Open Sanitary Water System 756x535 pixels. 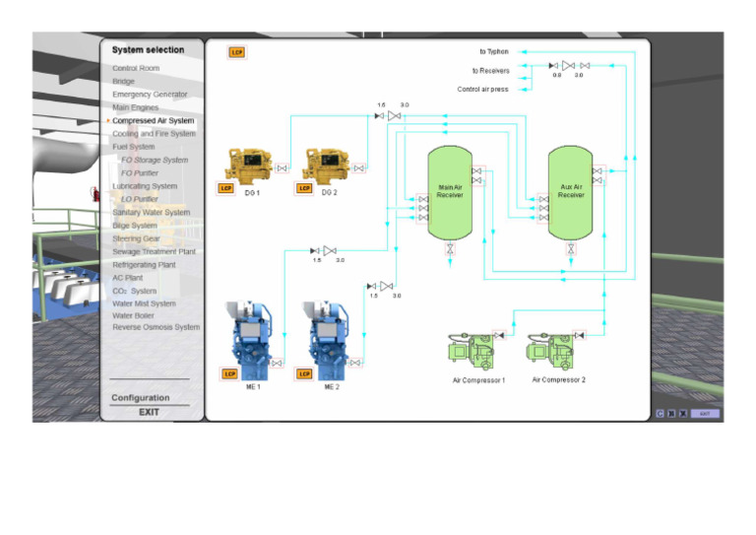pos(152,212)
